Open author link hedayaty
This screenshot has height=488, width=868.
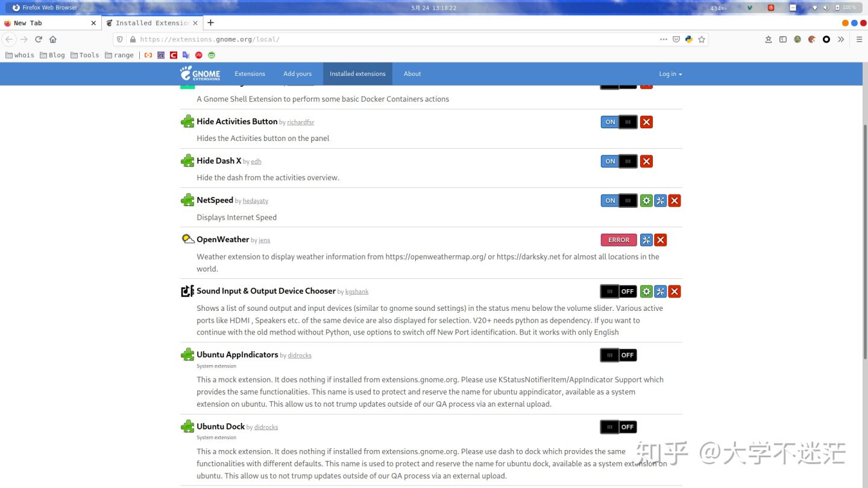pos(256,201)
